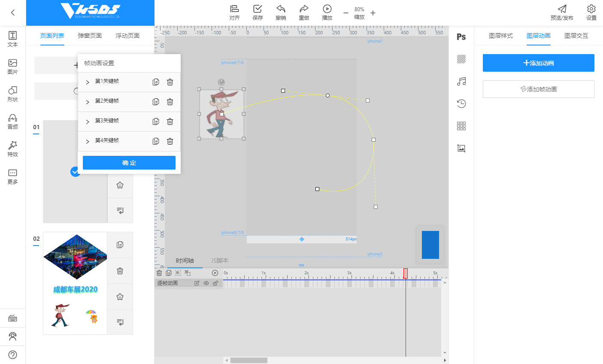Open the Ps import panel
The width and height of the screenshot is (603, 364).
click(461, 37)
